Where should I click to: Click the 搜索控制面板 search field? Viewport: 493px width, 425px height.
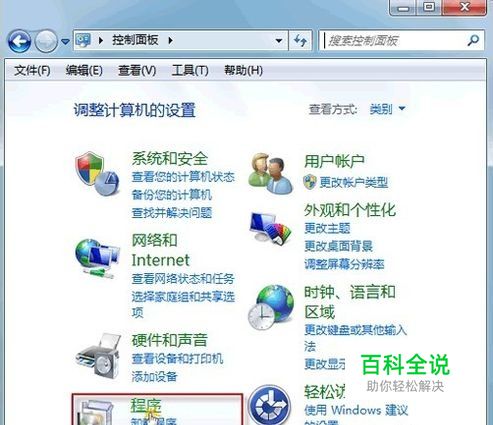point(395,41)
